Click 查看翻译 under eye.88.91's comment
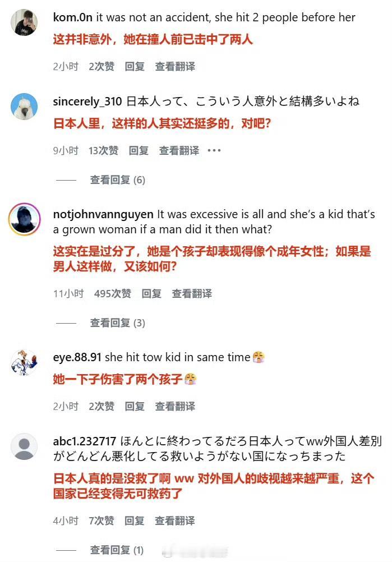Screen dimensions: 392x562 [x=175, y=406]
